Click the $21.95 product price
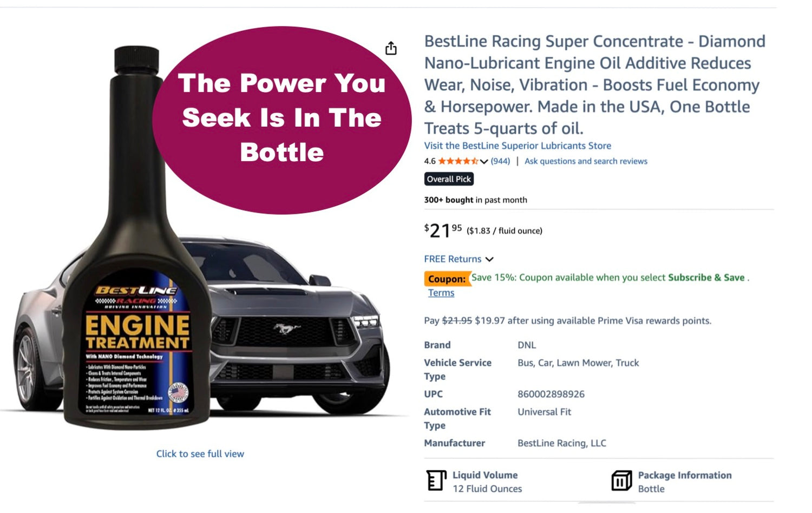The height and width of the screenshot is (513, 812). 443,231
